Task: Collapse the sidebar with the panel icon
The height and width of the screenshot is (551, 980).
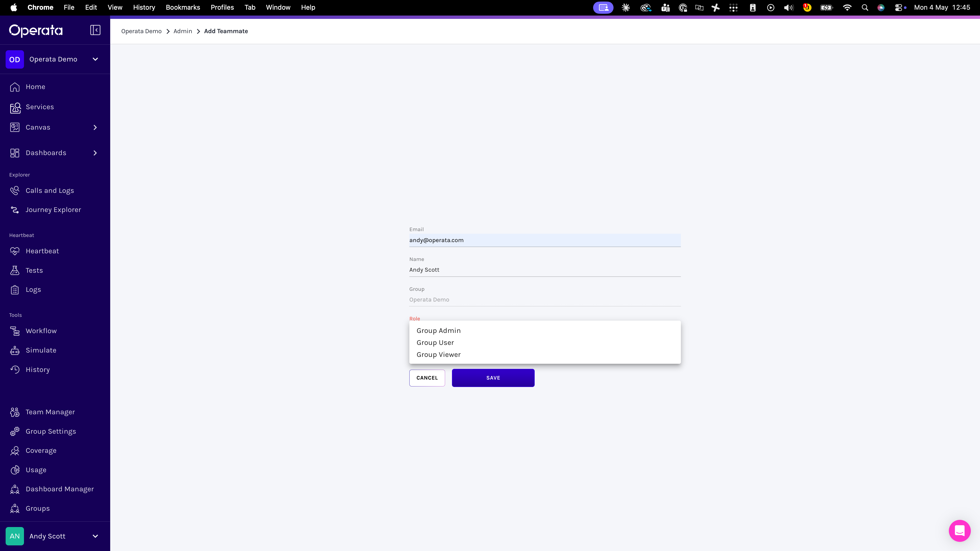Action: point(95,30)
